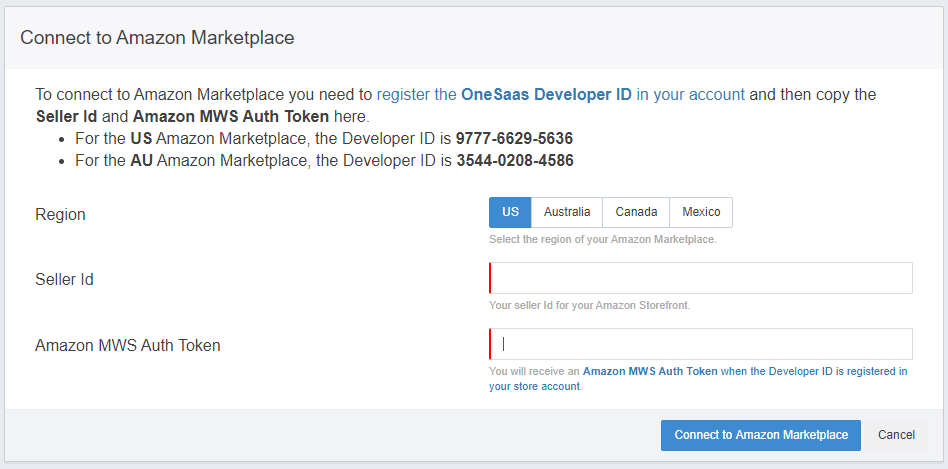Select the Australia region option

point(567,212)
